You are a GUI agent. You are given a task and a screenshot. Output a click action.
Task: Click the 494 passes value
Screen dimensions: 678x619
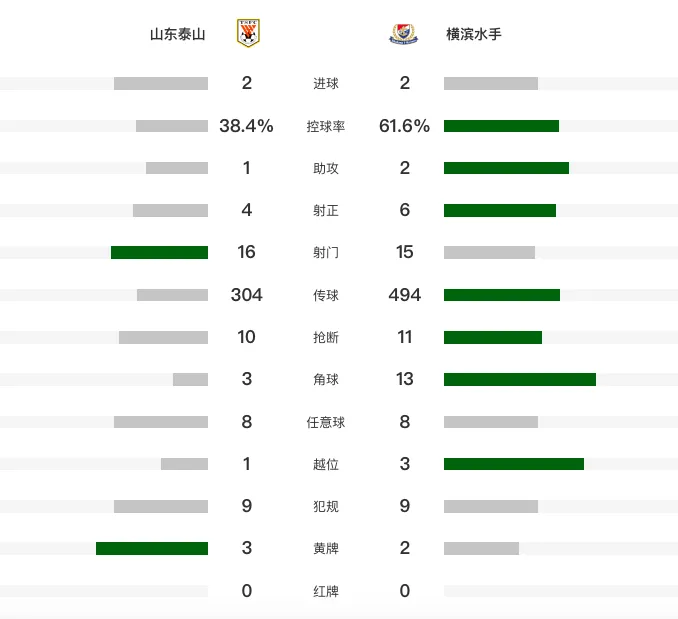(405, 295)
